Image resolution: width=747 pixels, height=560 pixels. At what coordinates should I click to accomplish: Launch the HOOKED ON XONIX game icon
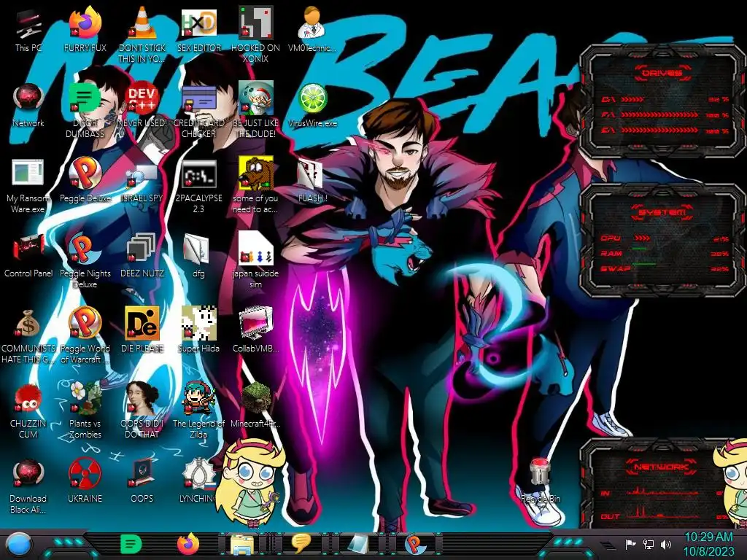pyautogui.click(x=255, y=34)
